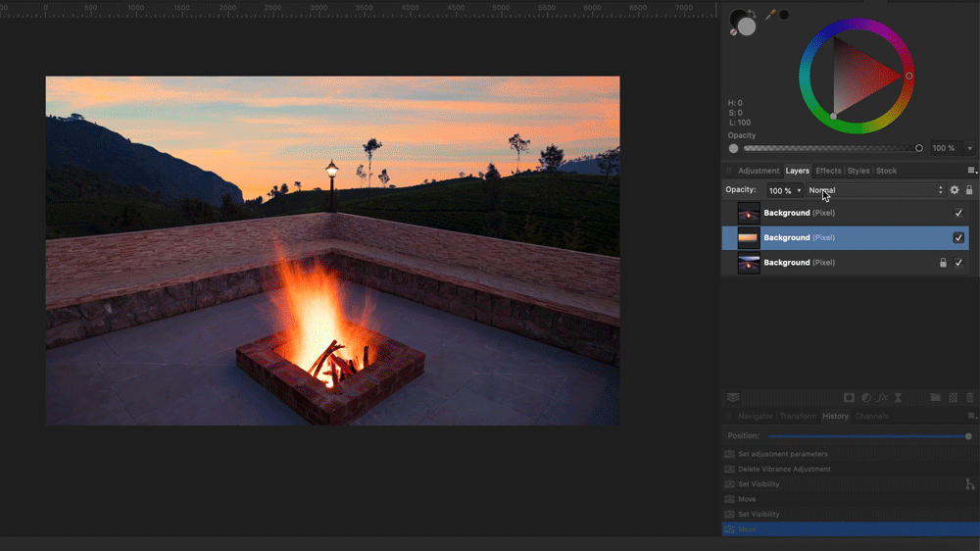Click the Live Filters hourglass icon
This screenshot has width=980, height=551.
pos(899,397)
